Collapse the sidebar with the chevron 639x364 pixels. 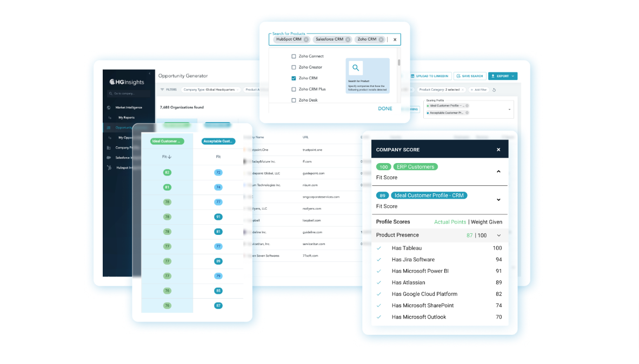click(150, 73)
